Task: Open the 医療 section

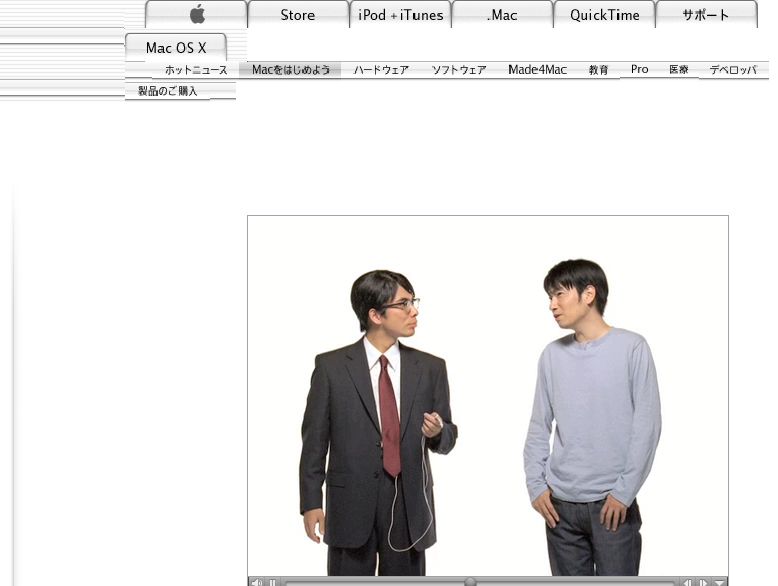Action: (x=679, y=69)
